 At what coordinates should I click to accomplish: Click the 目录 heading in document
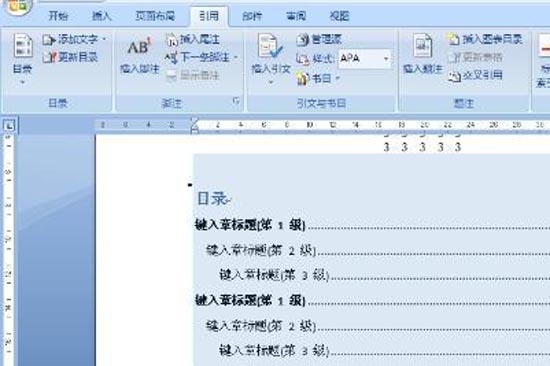213,199
